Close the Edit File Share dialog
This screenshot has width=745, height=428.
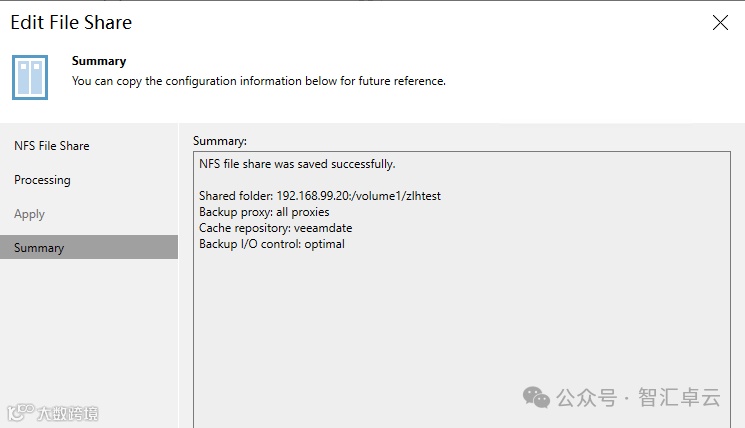tap(720, 23)
